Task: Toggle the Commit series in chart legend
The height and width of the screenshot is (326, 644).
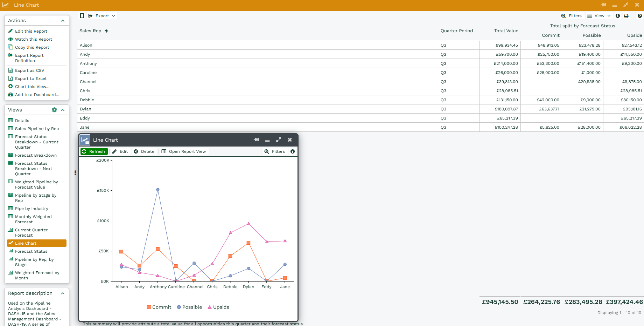Action: point(159,307)
